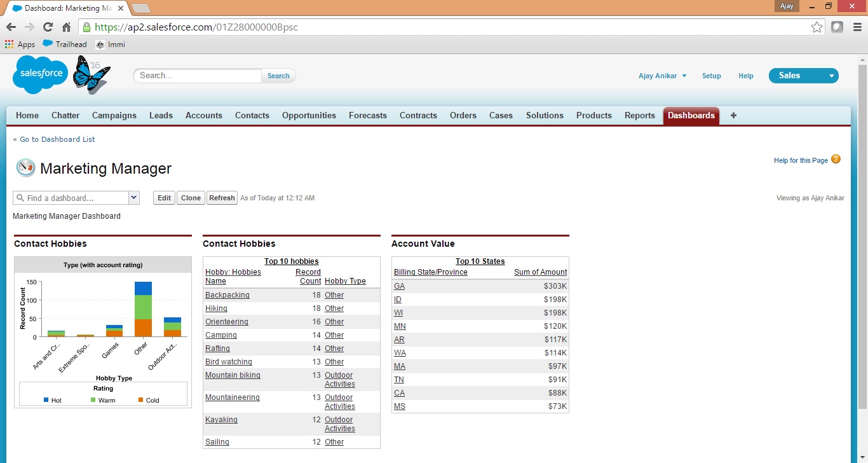Open the Backpacking hobby link
The width and height of the screenshot is (868, 463).
(227, 295)
